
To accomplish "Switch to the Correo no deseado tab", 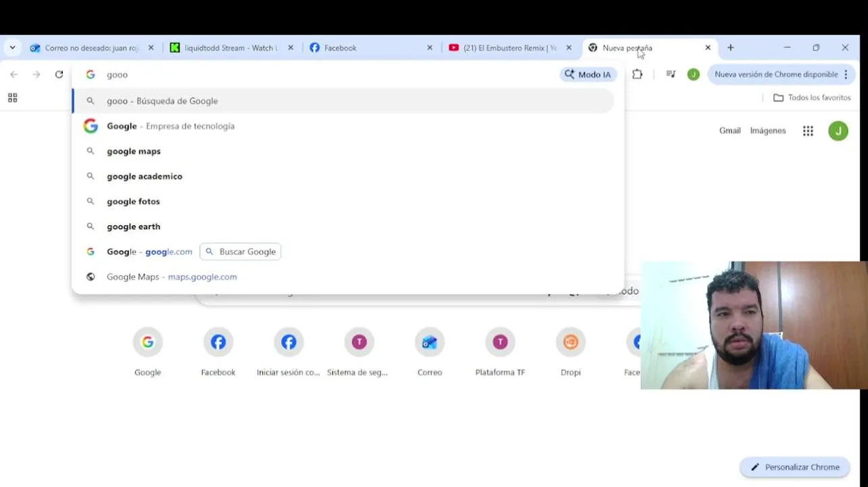I will pos(93,48).
